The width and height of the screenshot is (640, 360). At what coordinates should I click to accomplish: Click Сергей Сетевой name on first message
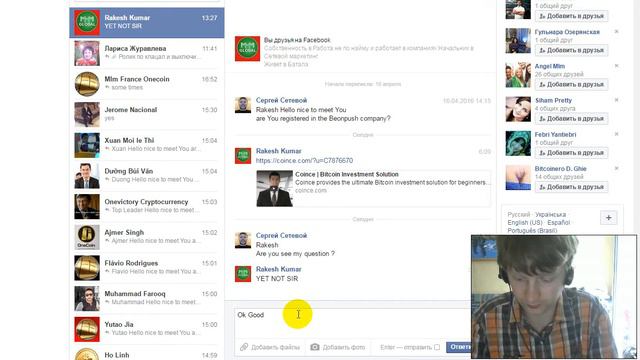pyautogui.click(x=281, y=100)
